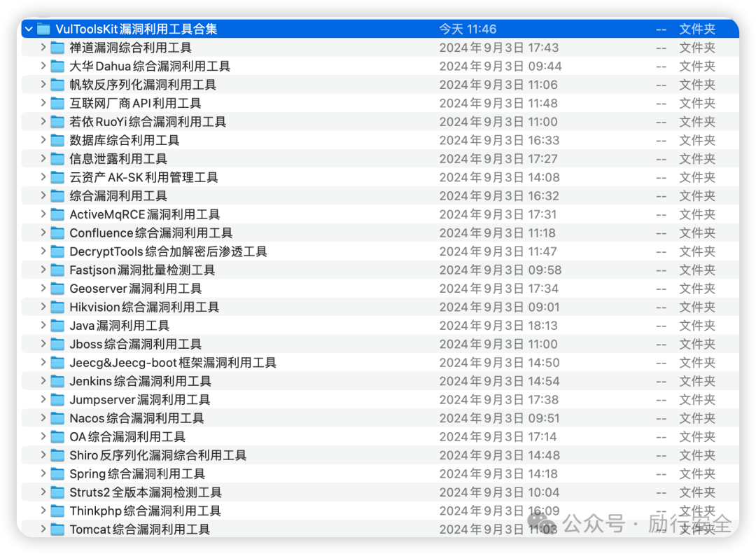Click date 2024年9月3日 18:13
Screen dimensions: 756x554
[498, 326]
